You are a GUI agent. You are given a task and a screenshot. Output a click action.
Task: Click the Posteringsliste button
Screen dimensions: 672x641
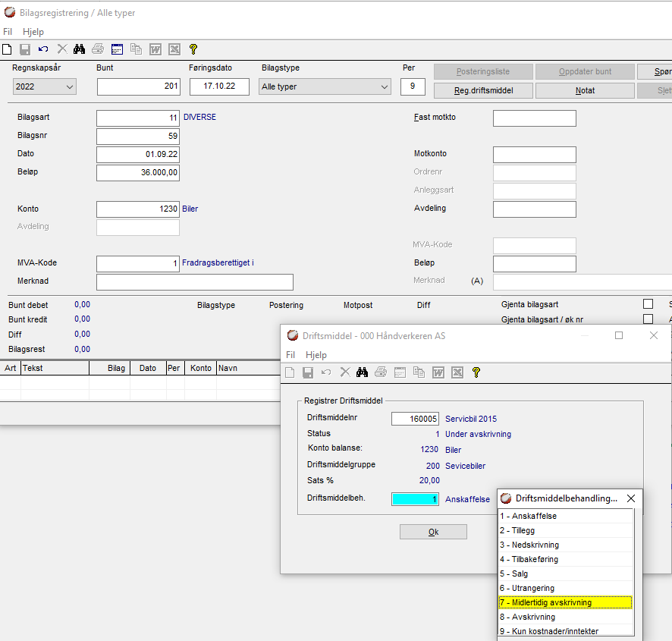click(483, 71)
